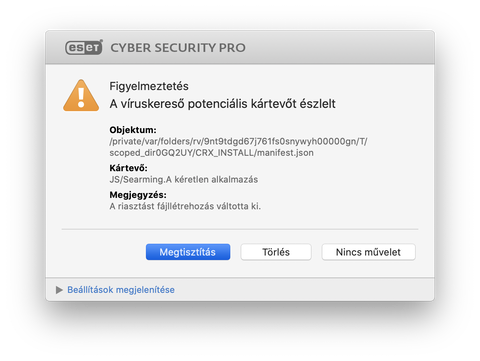Click empty title bar area right of title

click(x=340, y=48)
